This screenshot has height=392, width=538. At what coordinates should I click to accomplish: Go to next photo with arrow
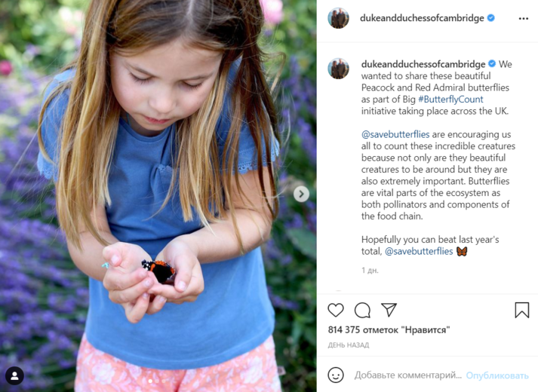coord(301,194)
